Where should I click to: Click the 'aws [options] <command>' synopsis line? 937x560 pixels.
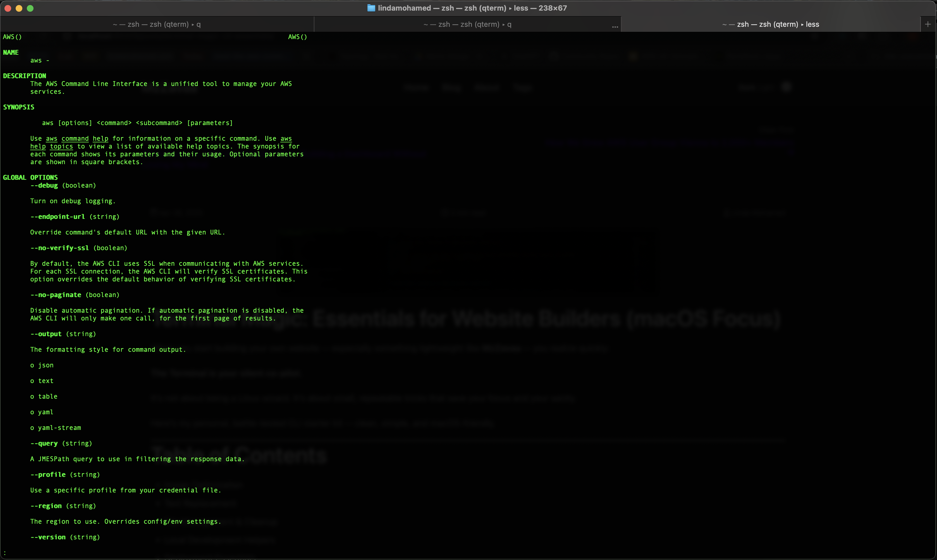(x=138, y=123)
